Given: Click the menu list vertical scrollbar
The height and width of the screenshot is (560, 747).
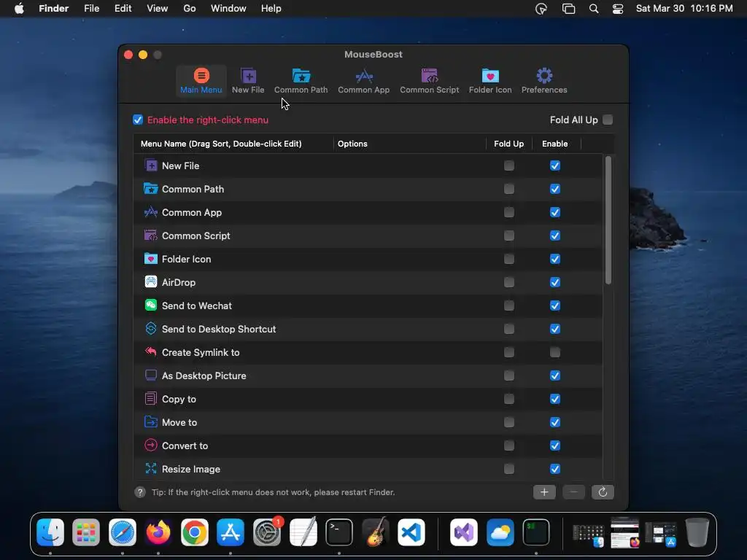Looking at the screenshot, I should point(608,220).
